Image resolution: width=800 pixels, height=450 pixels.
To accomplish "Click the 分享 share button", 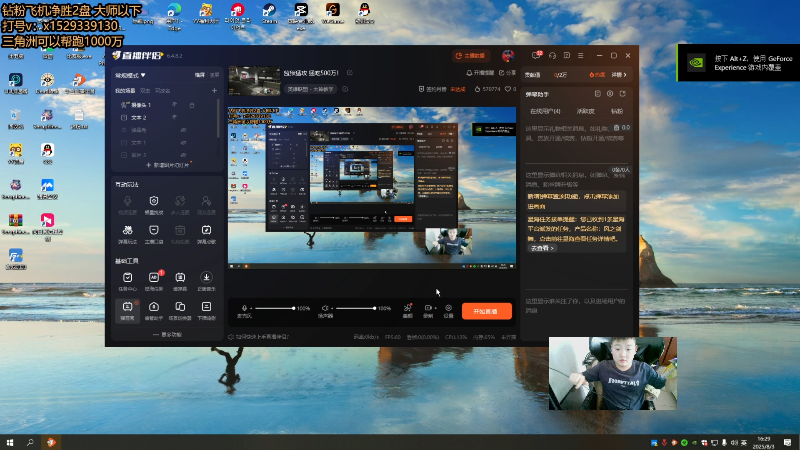I will pyautogui.click(x=507, y=73).
